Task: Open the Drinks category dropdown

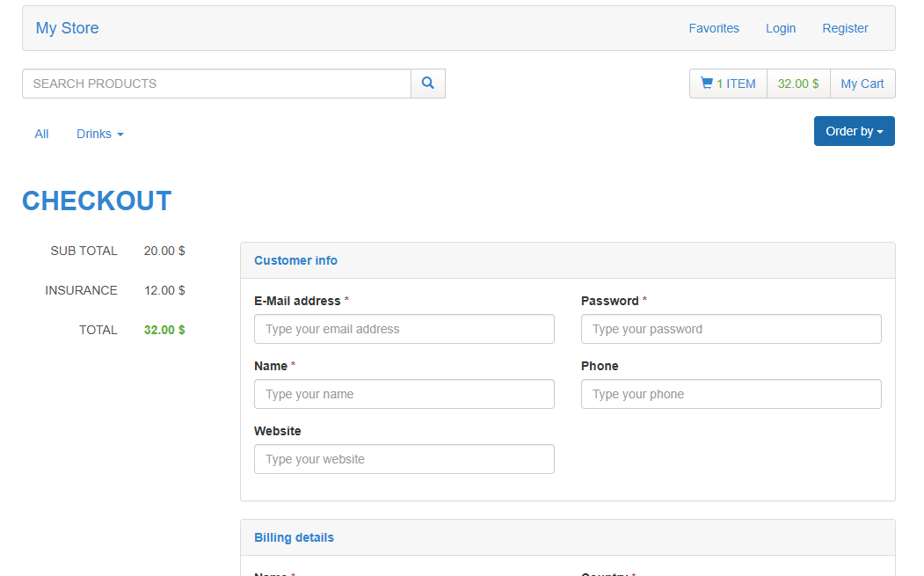Action: coord(100,134)
